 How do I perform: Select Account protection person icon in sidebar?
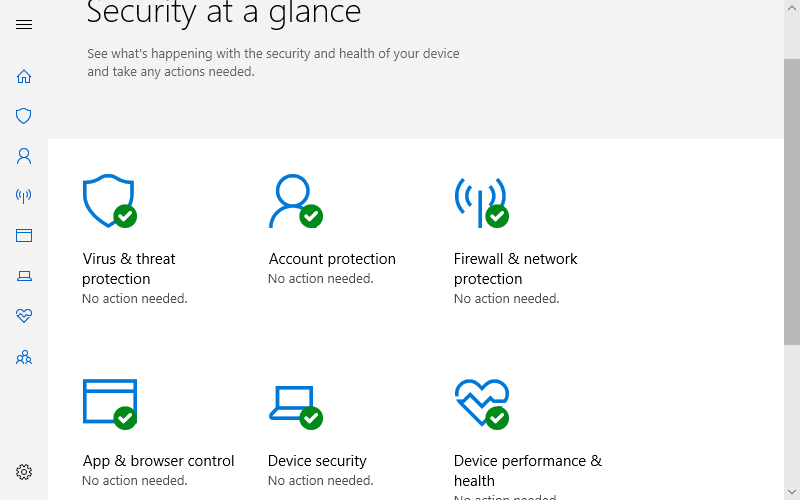24,156
